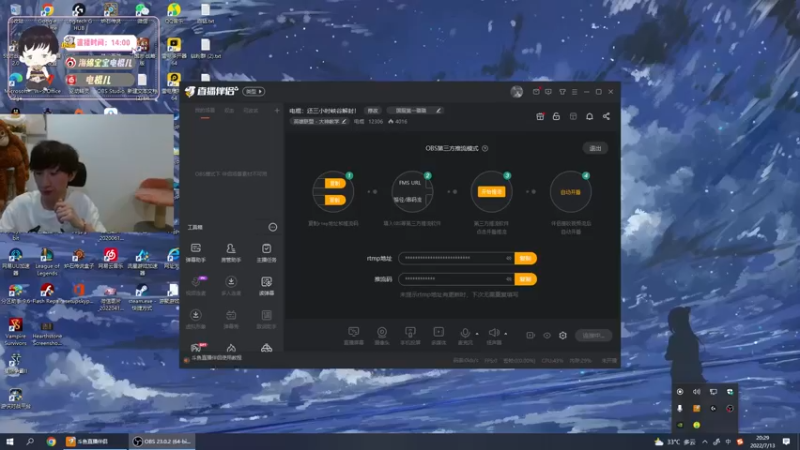Click the orange button in step 3 circle

tap(491, 192)
